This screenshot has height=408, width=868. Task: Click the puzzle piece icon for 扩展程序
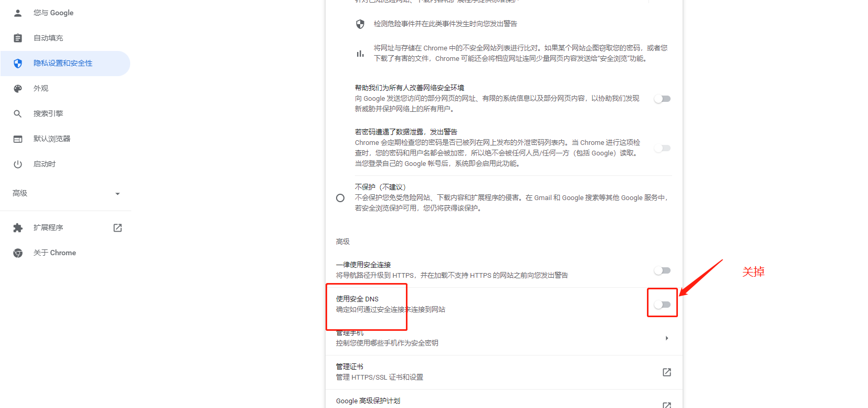(18, 227)
